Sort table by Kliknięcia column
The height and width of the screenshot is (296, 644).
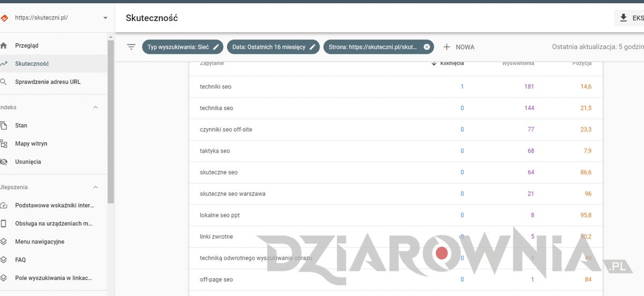pos(451,63)
